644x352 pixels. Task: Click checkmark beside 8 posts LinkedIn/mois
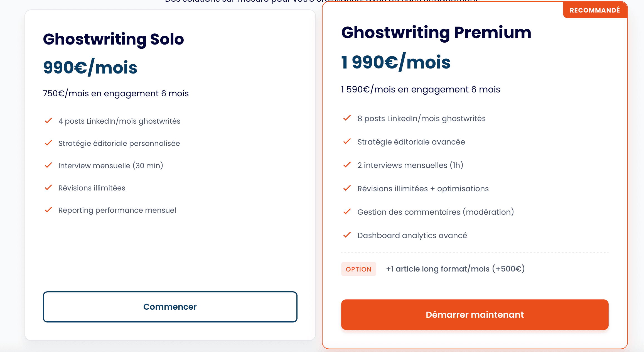coord(347,118)
